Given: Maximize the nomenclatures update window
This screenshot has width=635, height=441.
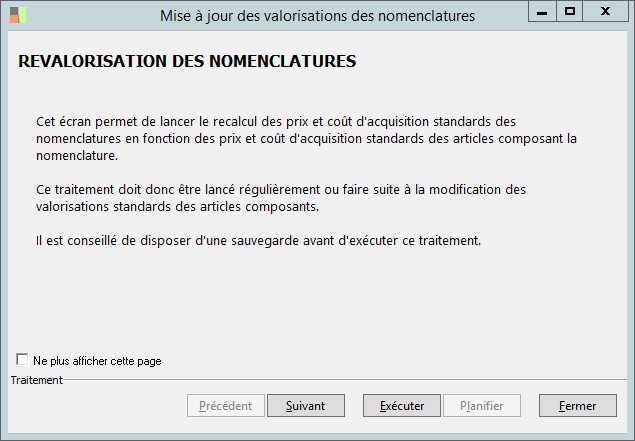Looking at the screenshot, I should tap(570, 12).
